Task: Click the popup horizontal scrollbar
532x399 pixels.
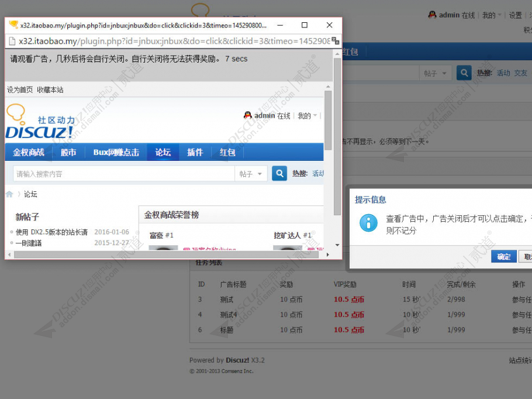Action: click(x=166, y=254)
